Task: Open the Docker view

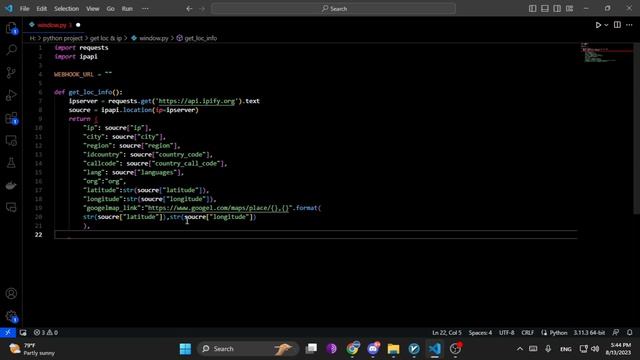Action: pyautogui.click(x=11, y=185)
